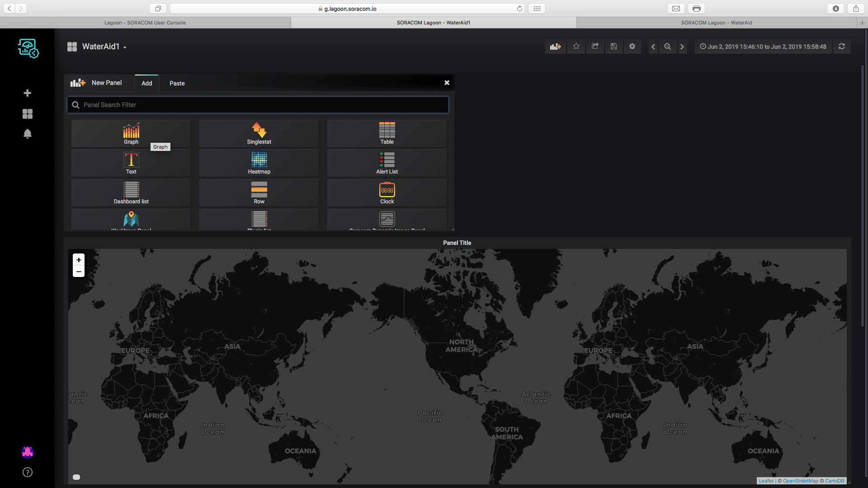Image resolution: width=868 pixels, height=488 pixels.
Task: Add an Alert List panel
Action: [x=387, y=163]
